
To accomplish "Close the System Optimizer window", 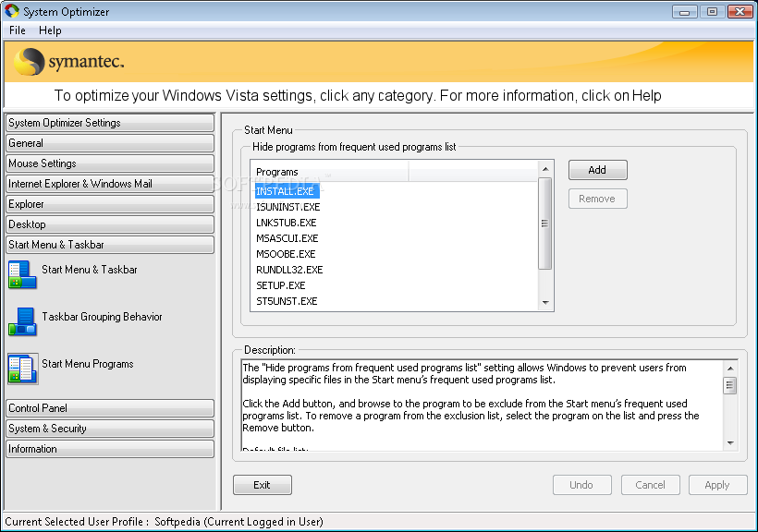I will pos(740,12).
